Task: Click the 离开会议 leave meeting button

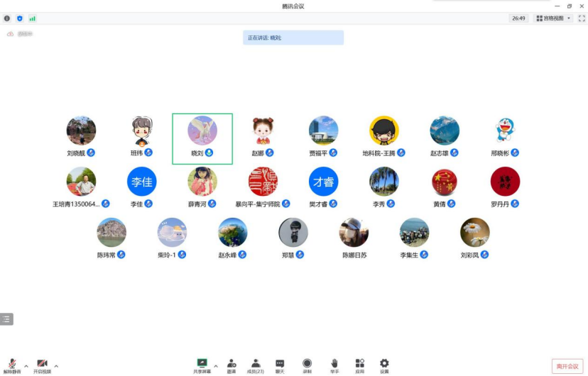Action: [567, 366]
